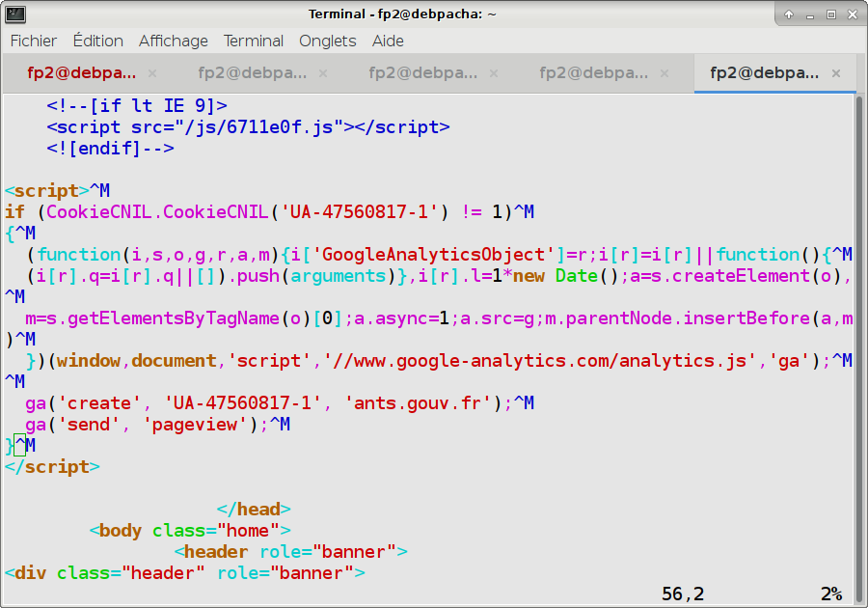Click the 'ga' string ending the analytics.js line

coord(789,361)
